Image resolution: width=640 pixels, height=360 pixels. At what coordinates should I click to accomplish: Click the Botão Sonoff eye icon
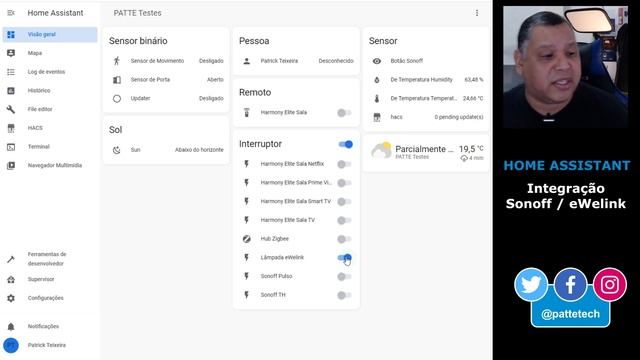[x=377, y=61]
